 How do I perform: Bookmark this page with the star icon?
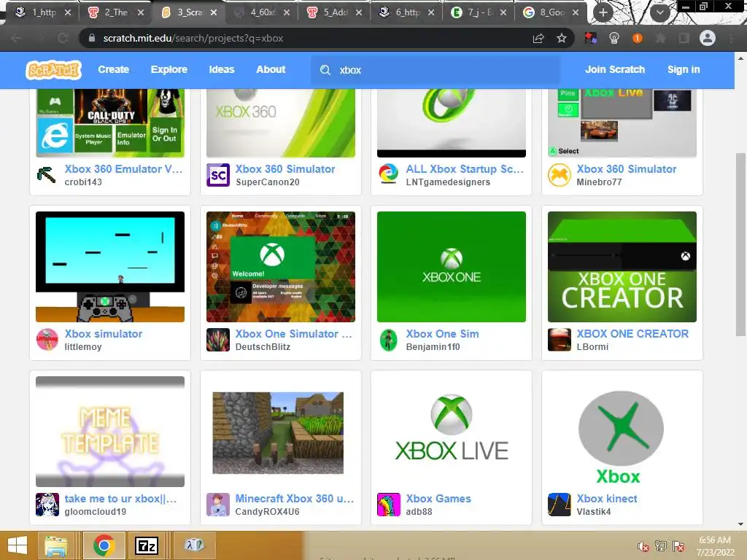[562, 38]
